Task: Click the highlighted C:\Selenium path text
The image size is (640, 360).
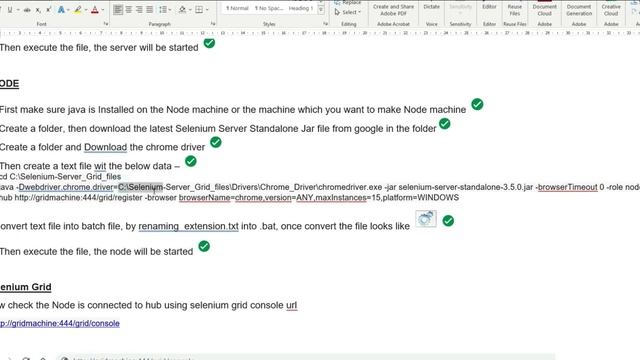Action: pos(140,187)
